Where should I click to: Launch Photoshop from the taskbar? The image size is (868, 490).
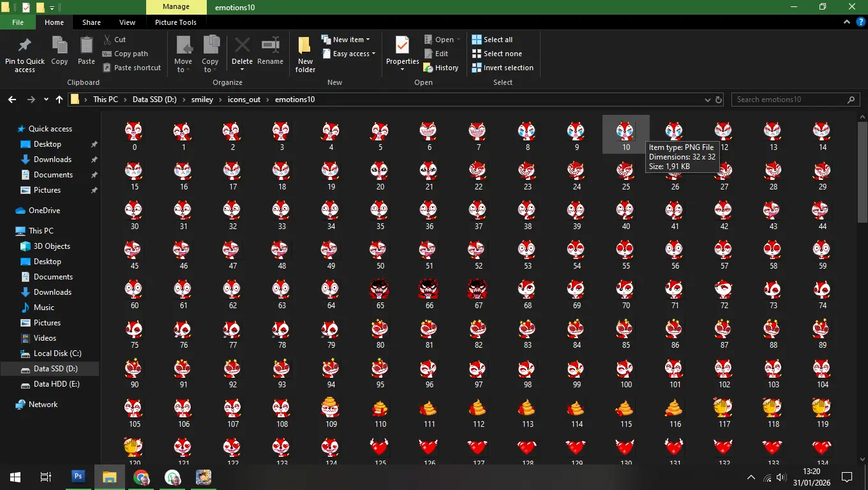point(78,477)
